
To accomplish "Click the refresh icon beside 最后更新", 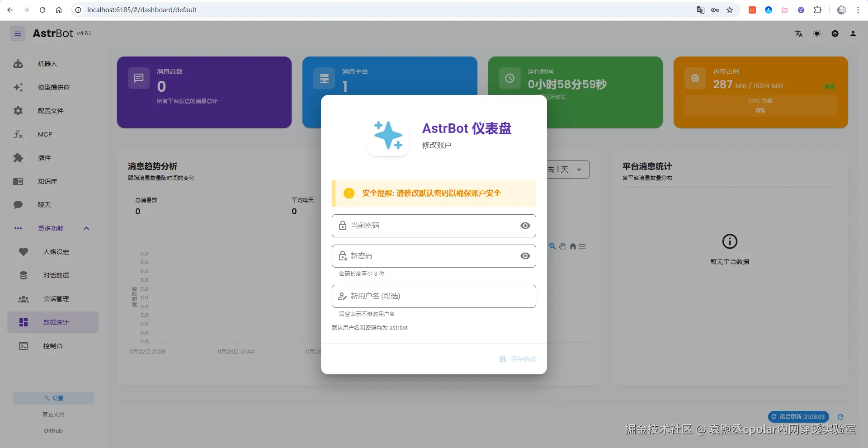I will pos(840,417).
